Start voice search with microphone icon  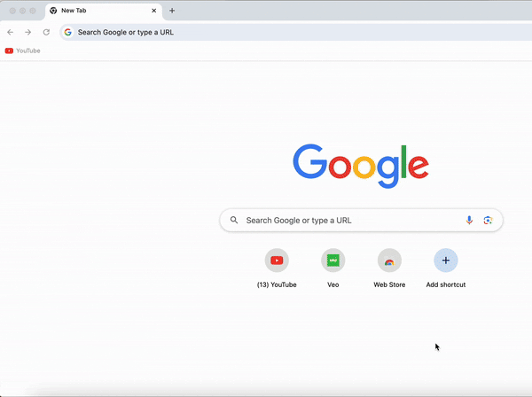tap(469, 220)
